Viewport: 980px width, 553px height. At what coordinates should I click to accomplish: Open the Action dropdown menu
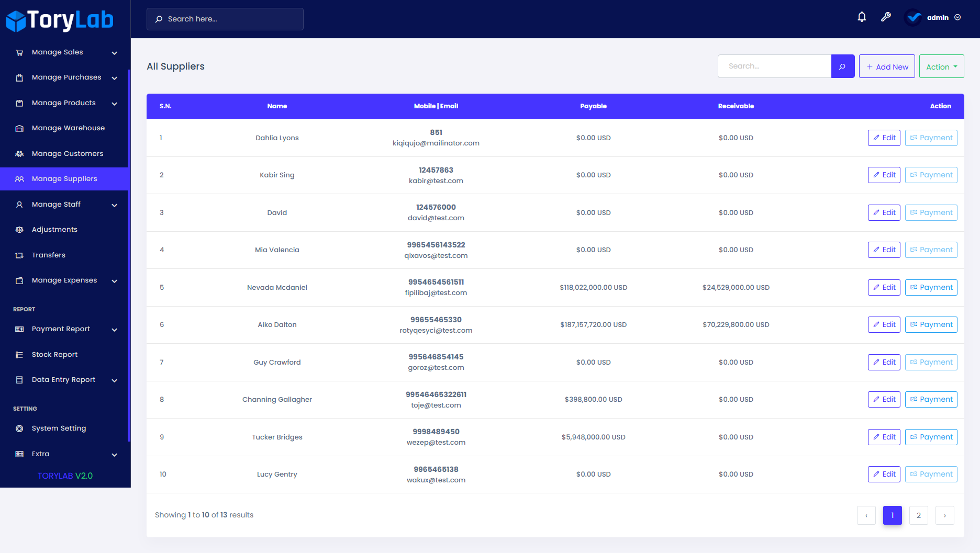point(941,66)
